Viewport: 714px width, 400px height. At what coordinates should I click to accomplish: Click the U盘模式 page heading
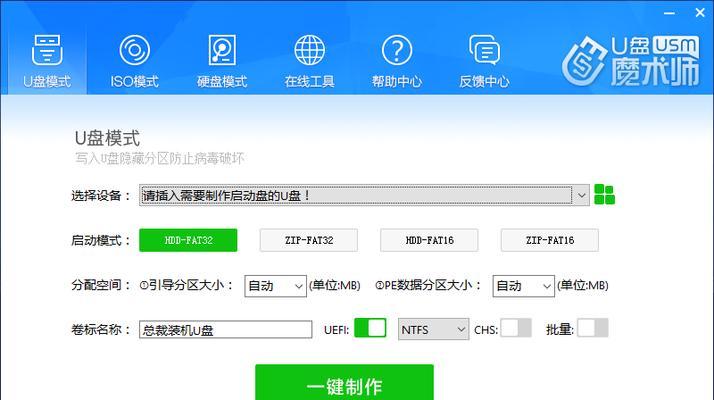(107, 138)
